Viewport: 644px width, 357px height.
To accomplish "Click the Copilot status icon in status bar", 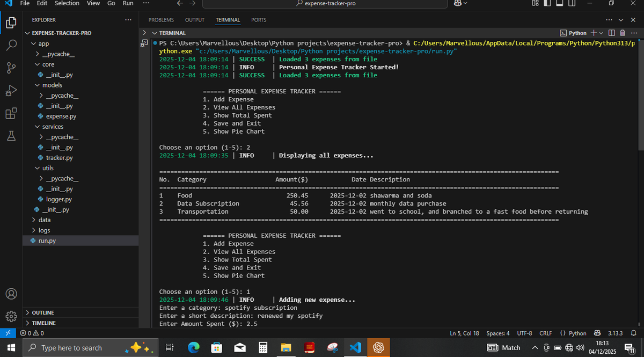I will coord(598,333).
